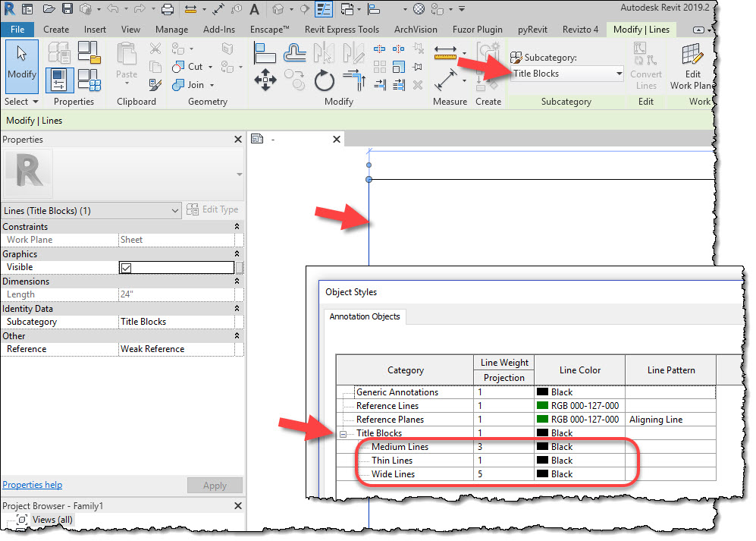Click the Black color swatch for Medium Lines
Screen dimensions: 756x541
(543, 447)
